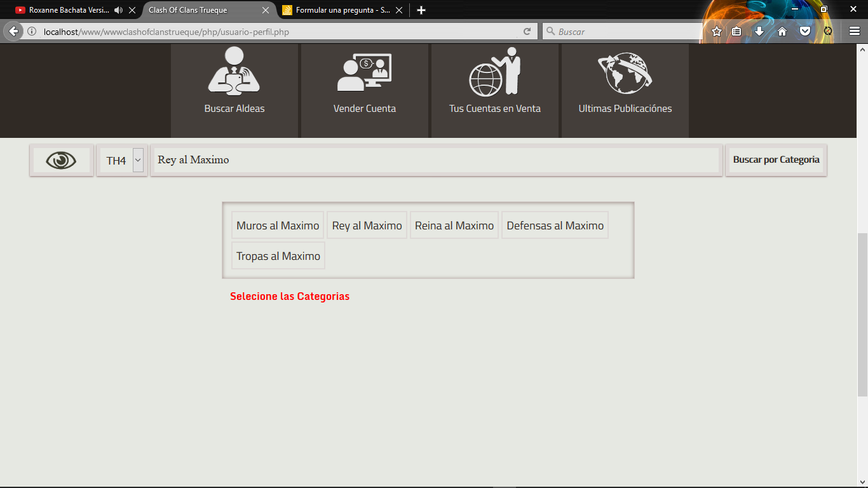Select the Muros al Maximo category
Viewport: 868px width, 488px height.
point(278,226)
